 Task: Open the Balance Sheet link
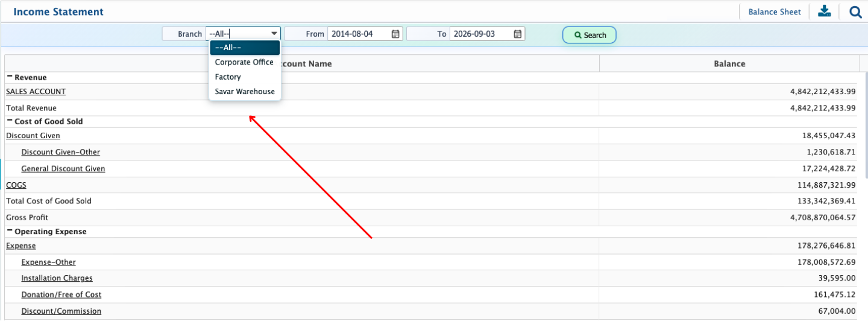coord(775,11)
